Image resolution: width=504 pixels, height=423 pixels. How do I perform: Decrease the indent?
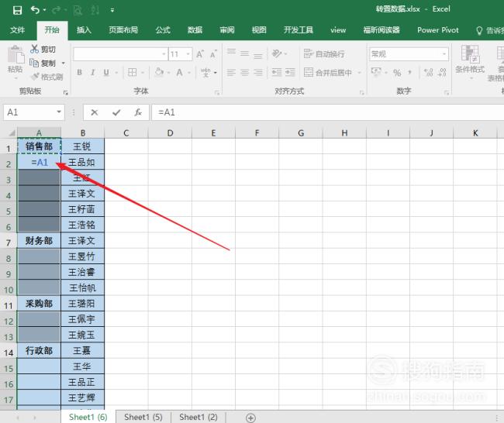[277, 72]
